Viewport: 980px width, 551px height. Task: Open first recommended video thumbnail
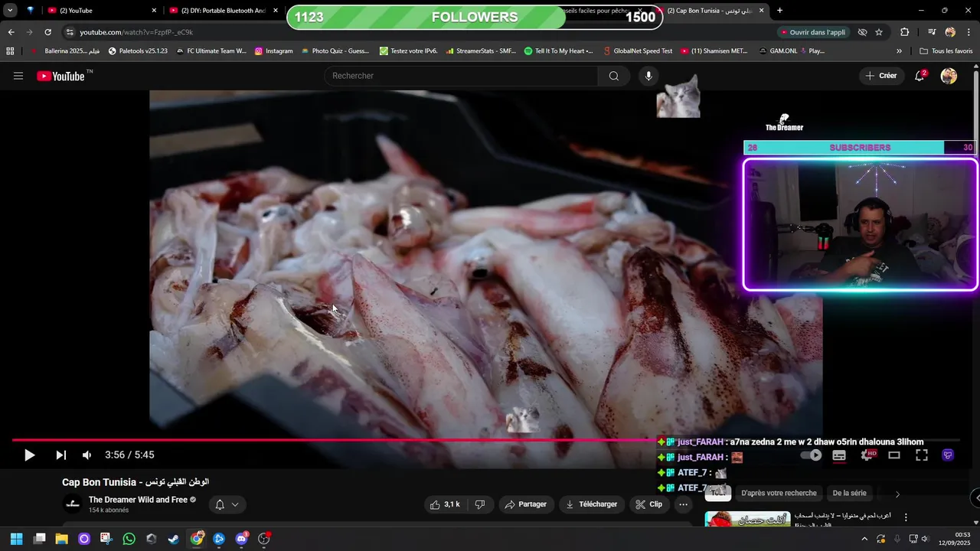click(748, 520)
